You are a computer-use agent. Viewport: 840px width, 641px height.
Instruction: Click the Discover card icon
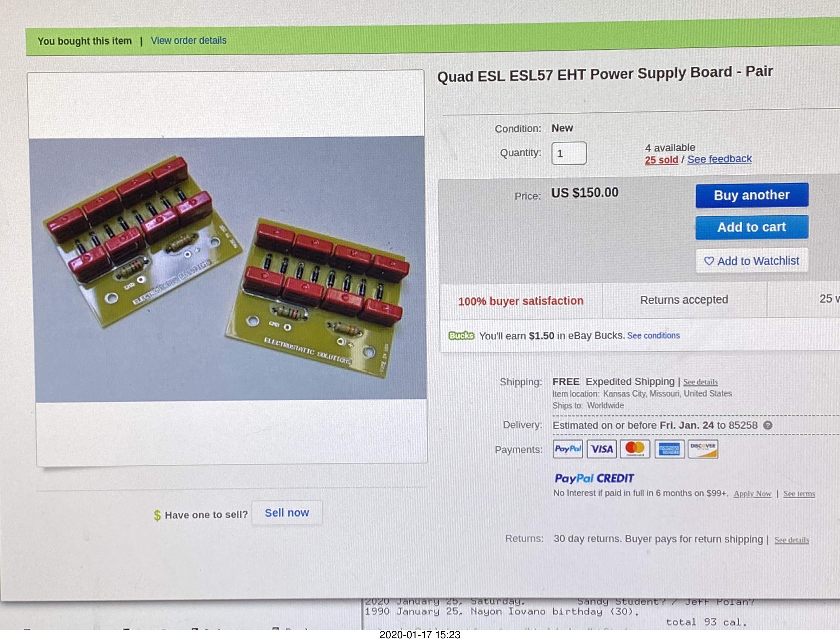(x=703, y=449)
